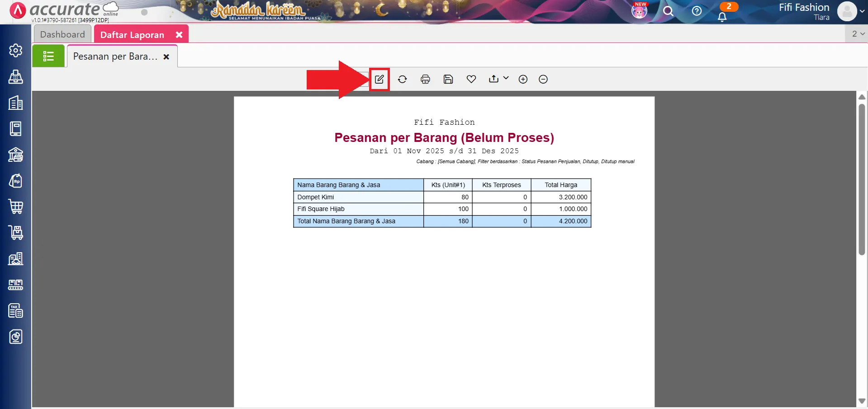Screen dimensions: 868x409
Task: Click the edit report pencil icon
Action: tap(379, 80)
